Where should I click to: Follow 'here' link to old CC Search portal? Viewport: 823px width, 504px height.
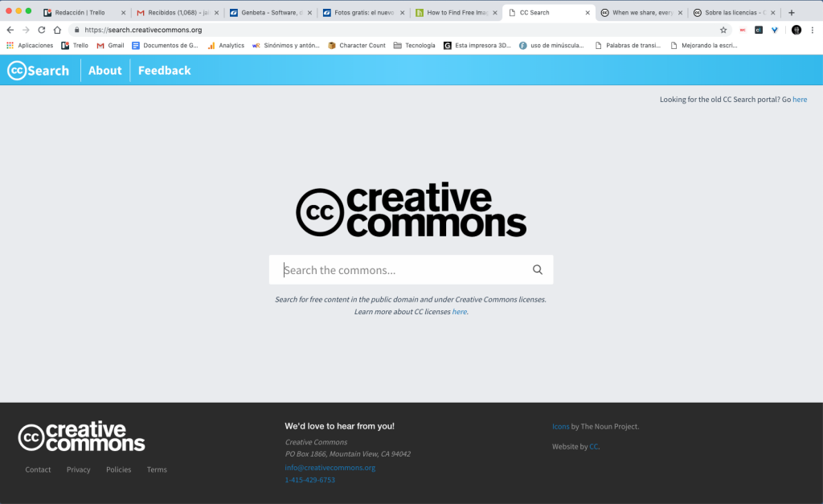click(x=800, y=99)
